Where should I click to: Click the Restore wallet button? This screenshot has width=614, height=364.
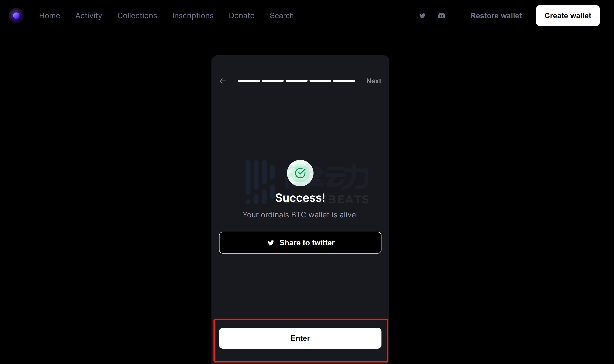[x=496, y=16]
